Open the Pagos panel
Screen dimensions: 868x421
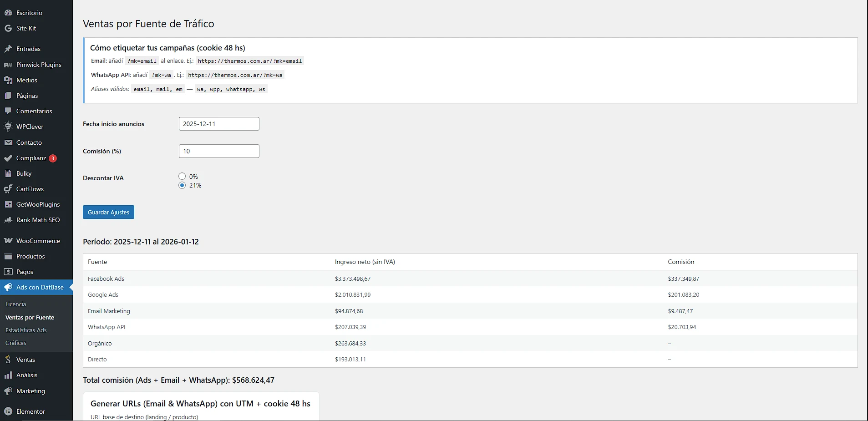(x=24, y=271)
